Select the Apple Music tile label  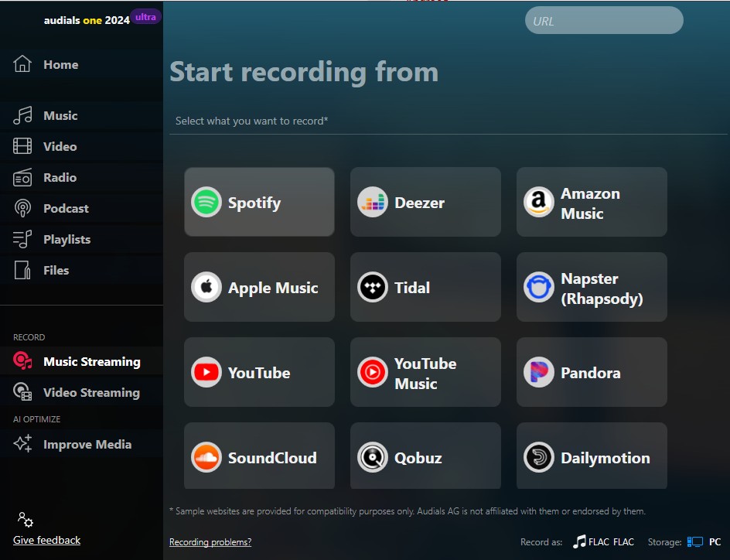[273, 288]
